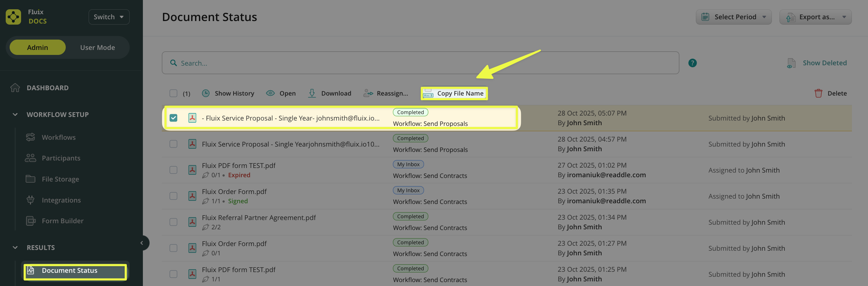Go to File Storage in the sidebar
Viewport: 868px width, 286px height.
(x=60, y=179)
